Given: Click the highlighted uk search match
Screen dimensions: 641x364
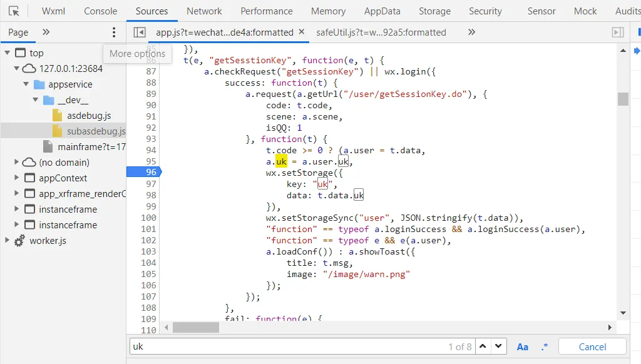Looking at the screenshot, I should [x=281, y=161].
